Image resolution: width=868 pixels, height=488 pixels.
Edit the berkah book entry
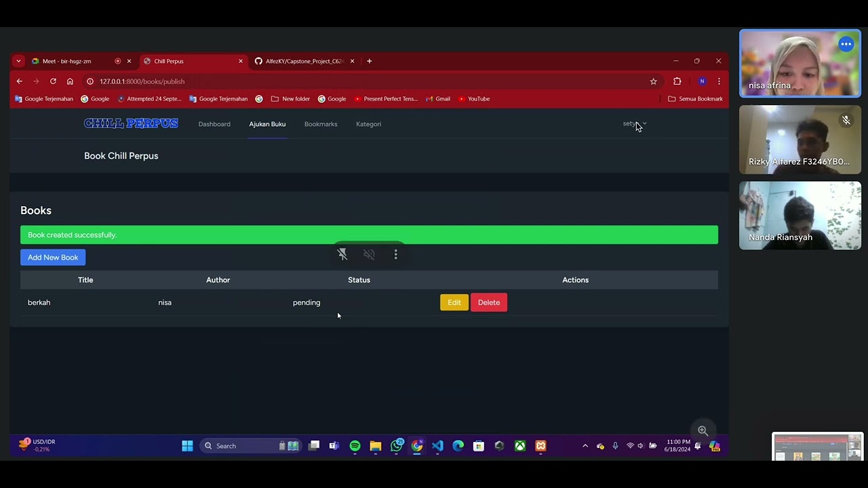(454, 302)
